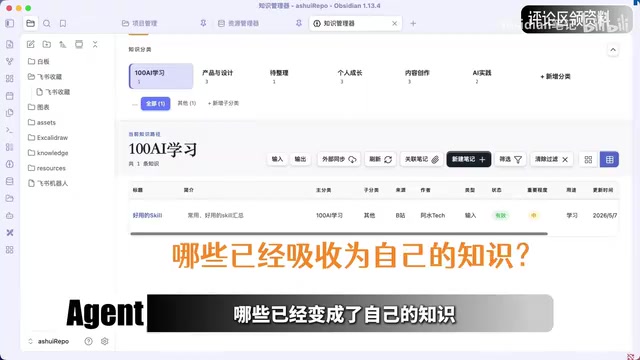Create a new note with pencil icon

coord(31,44)
